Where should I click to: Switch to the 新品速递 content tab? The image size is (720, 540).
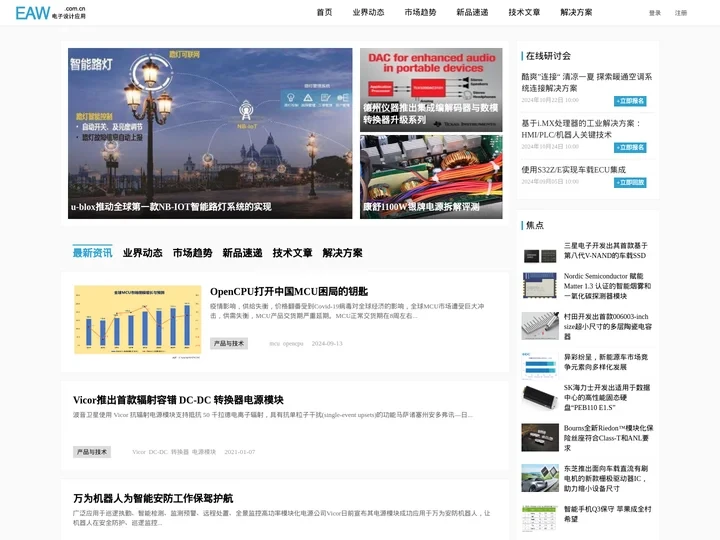point(242,253)
